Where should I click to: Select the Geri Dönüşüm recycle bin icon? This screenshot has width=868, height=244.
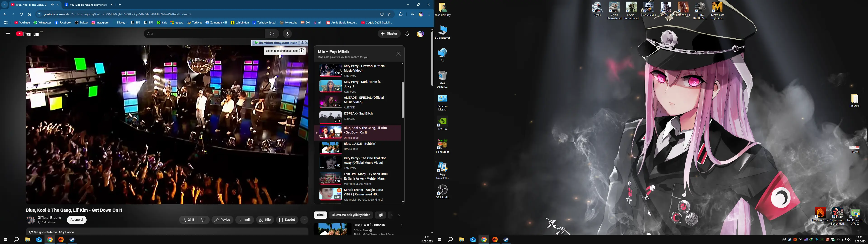pos(442,80)
